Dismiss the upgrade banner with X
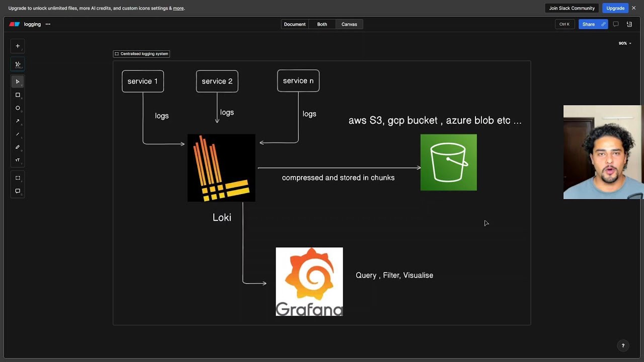Screen dimensions: 644x362 pyautogui.click(x=634, y=8)
